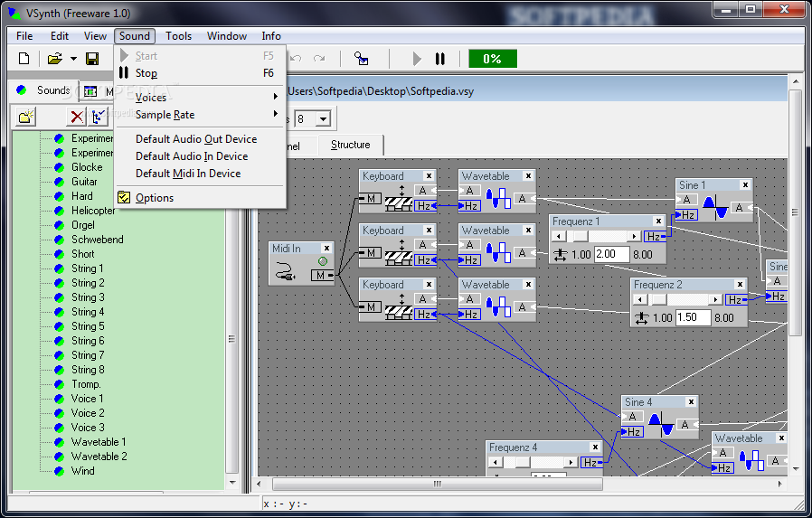
Task: Open the Info menu
Action: pos(271,35)
